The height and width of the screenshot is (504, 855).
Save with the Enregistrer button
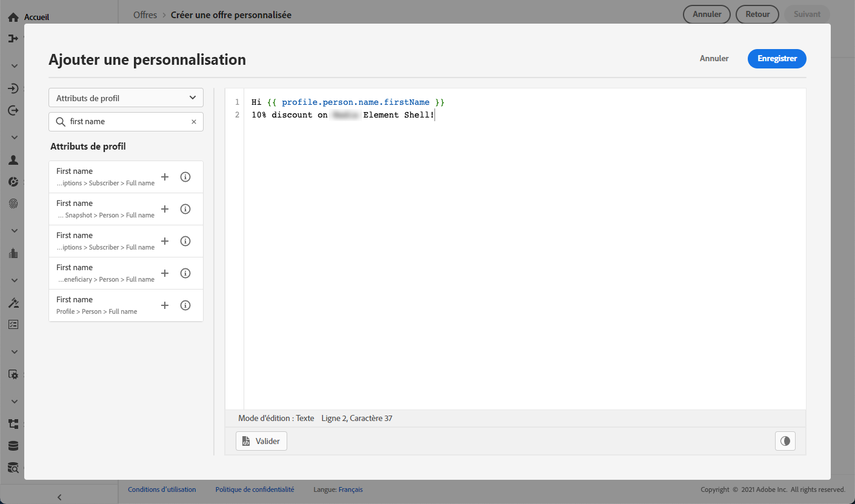[x=777, y=59]
